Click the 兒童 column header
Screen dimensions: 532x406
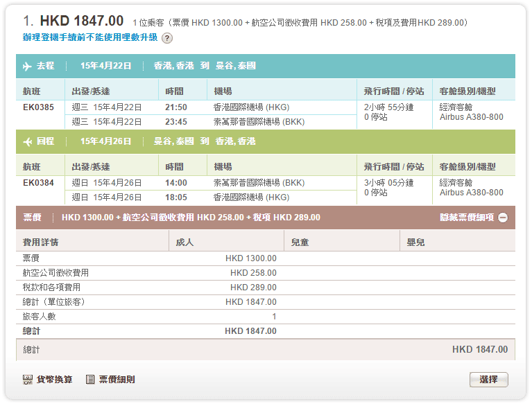coord(300,242)
